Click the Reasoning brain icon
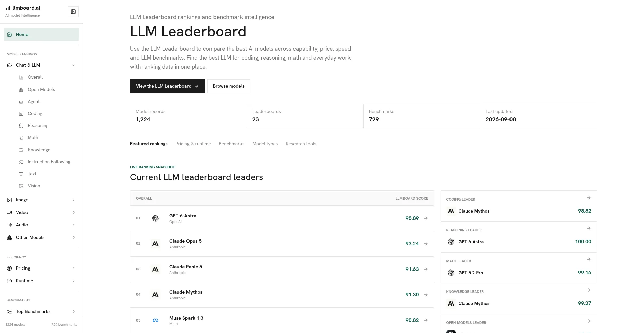The width and height of the screenshot is (644, 333). coord(21,126)
